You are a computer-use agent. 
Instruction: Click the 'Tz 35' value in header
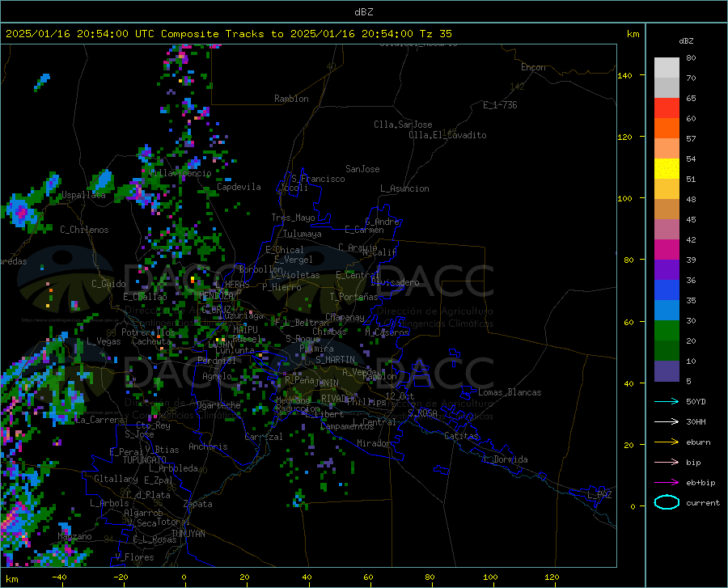(x=435, y=34)
